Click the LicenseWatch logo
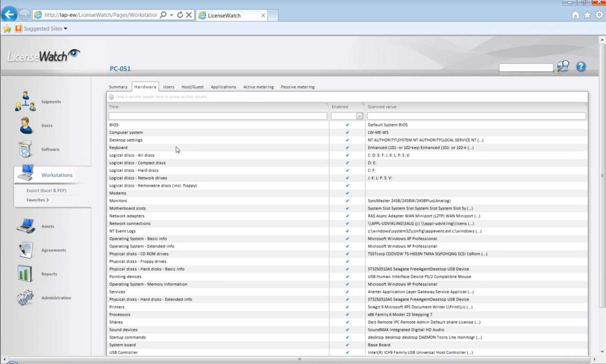This screenshot has width=606, height=364. [44, 55]
